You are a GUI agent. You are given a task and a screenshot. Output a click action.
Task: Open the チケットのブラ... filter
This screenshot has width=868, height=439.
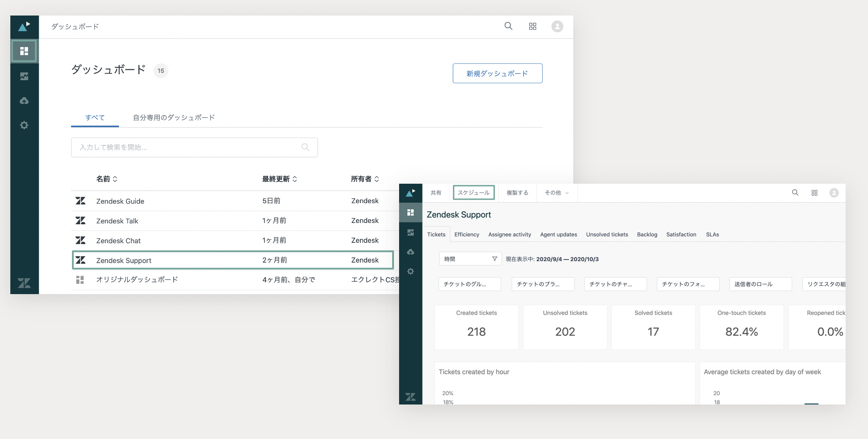[543, 284]
